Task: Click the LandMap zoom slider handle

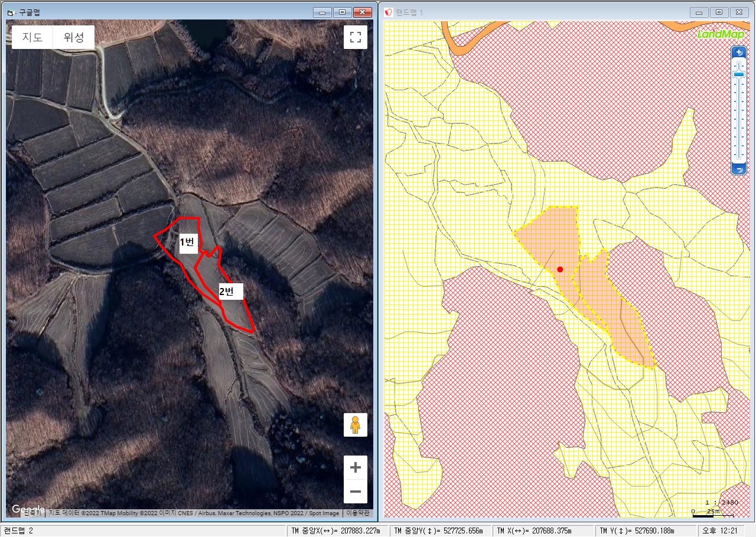Action: (x=739, y=73)
